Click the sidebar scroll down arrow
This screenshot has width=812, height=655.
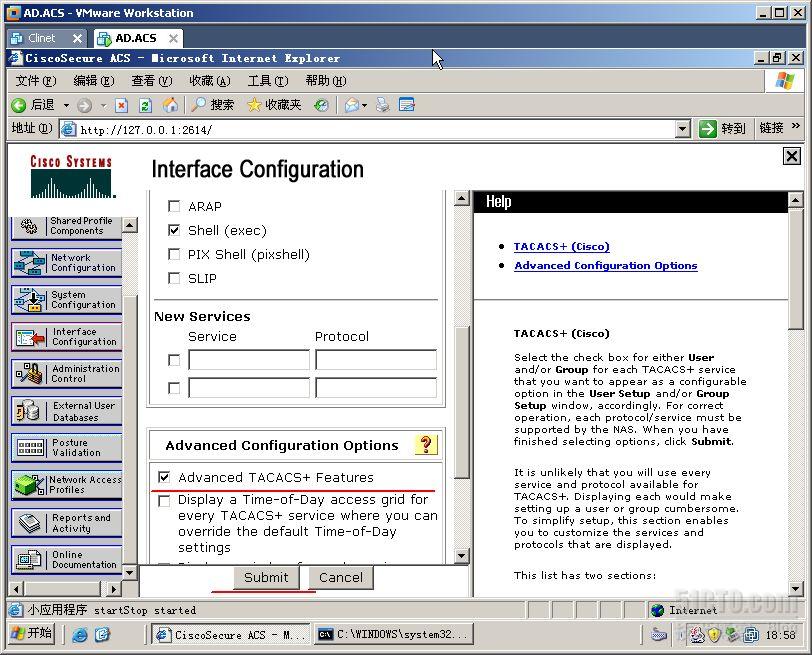click(130, 572)
